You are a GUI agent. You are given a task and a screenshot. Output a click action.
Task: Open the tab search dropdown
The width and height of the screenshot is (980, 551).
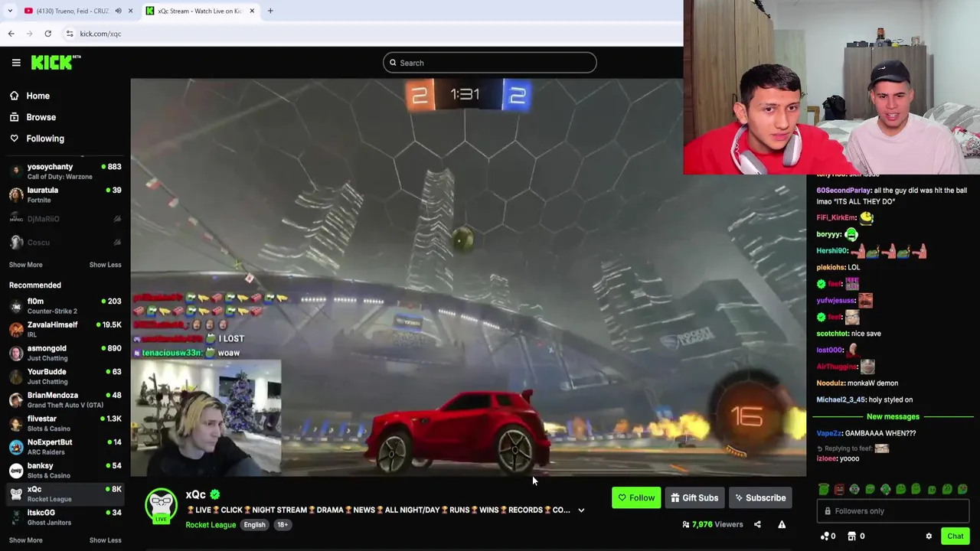(10, 11)
